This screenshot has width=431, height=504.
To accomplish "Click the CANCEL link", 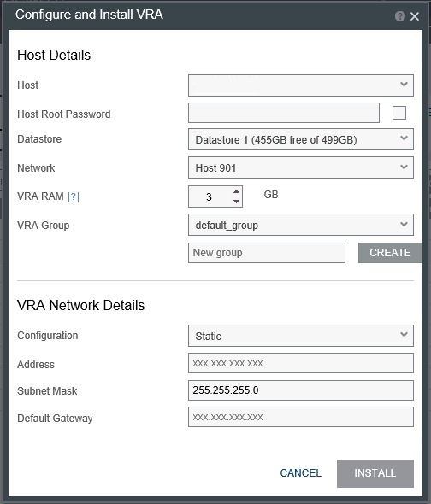I will (x=301, y=473).
